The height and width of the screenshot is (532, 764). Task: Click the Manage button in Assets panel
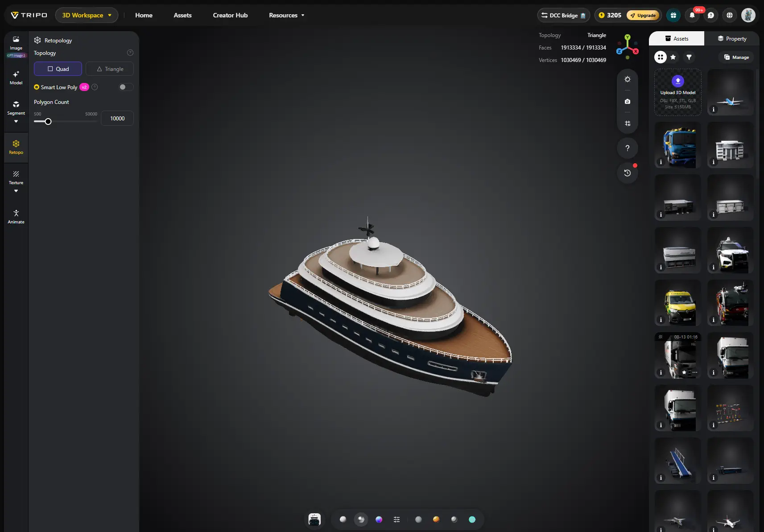(736, 57)
